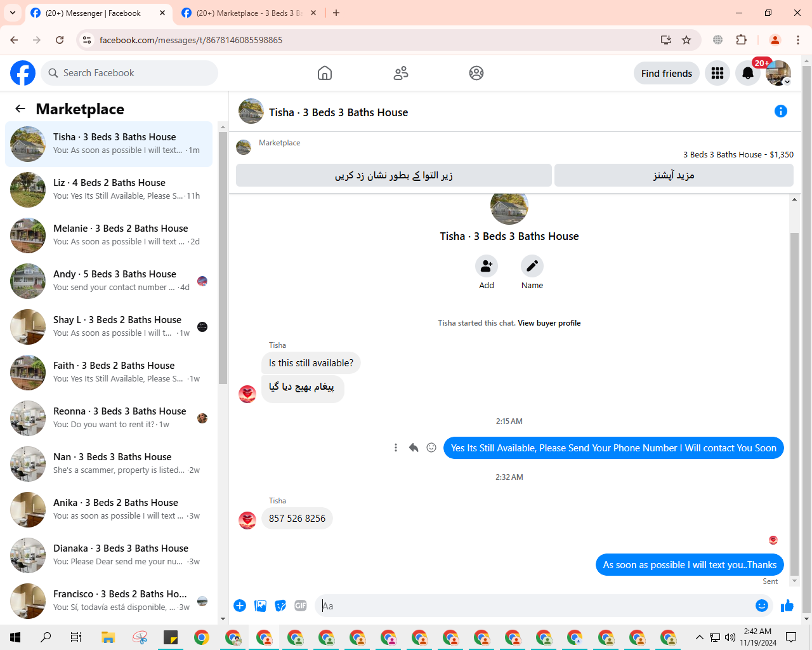Open chat with Andy · 5 Beds 3 Baths House
Image resolution: width=812 pixels, height=650 pixels.
[109, 281]
